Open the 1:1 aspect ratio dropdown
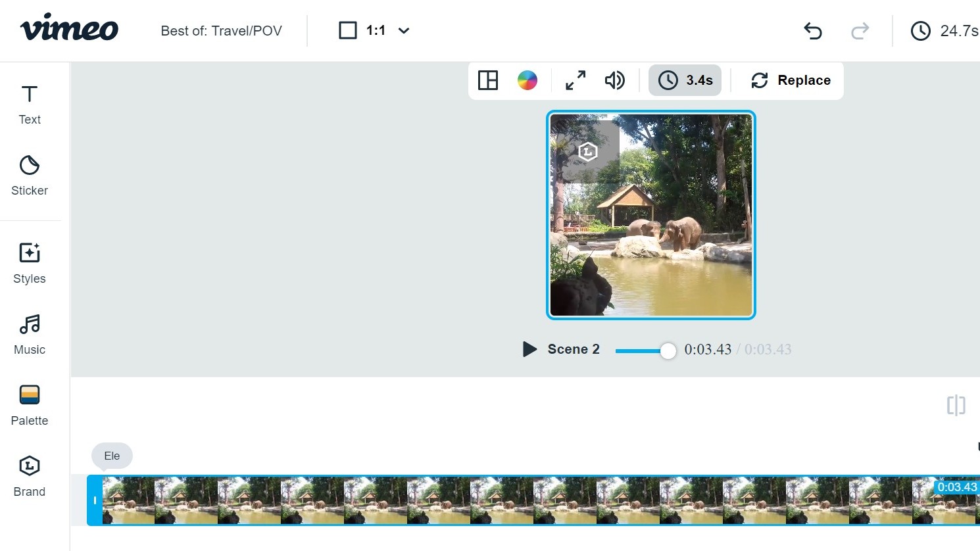980x551 pixels. click(374, 30)
